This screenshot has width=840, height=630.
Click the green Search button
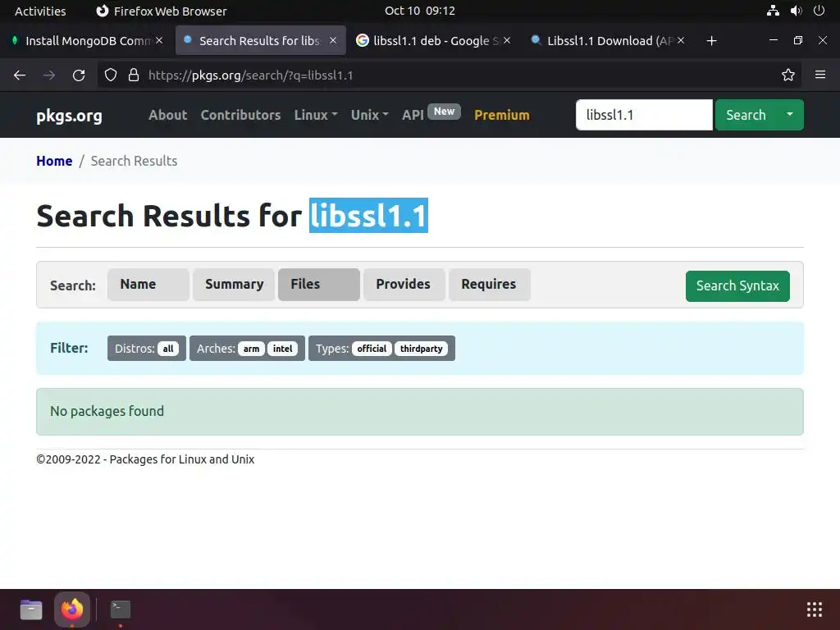pyautogui.click(x=746, y=115)
